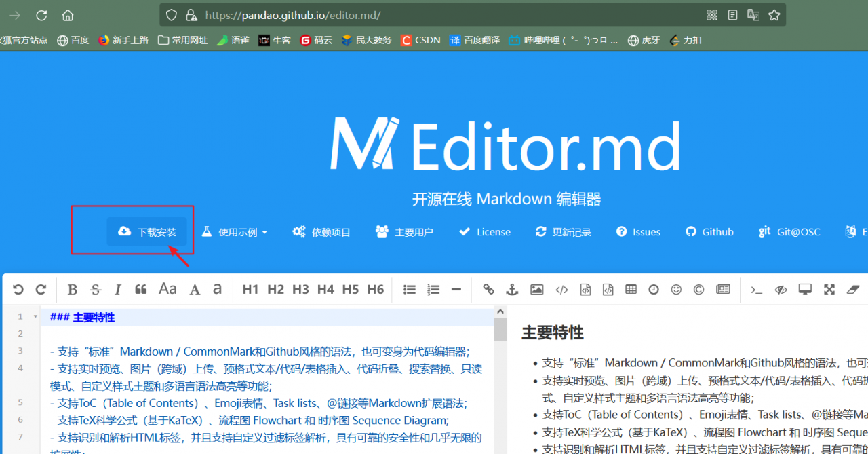Apply strikethrough formatting
The height and width of the screenshot is (454, 868).
(x=96, y=290)
